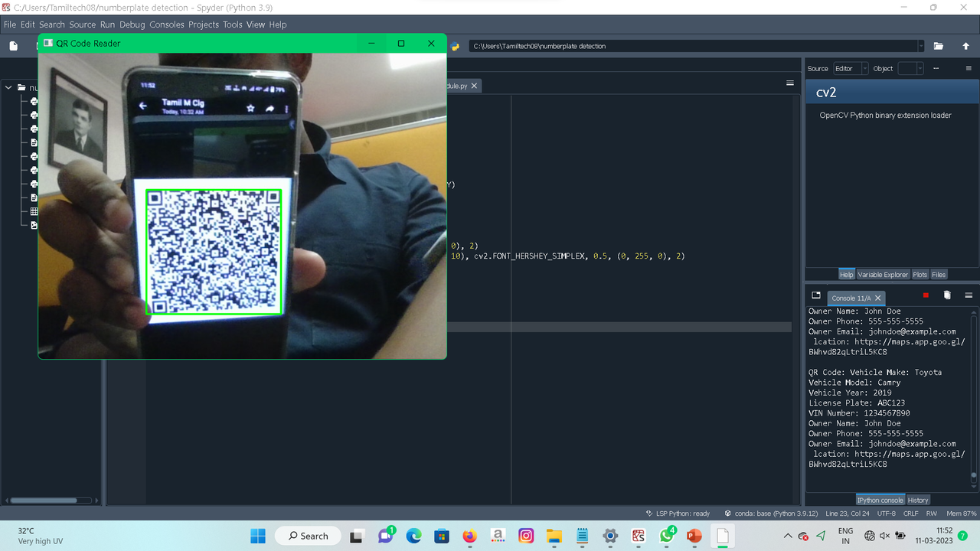Open the Run menu
980x551 pixels.
[107, 24]
